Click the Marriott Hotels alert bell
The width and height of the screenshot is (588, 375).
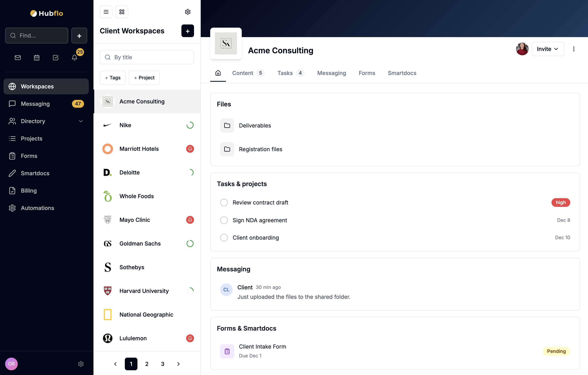pyautogui.click(x=190, y=149)
